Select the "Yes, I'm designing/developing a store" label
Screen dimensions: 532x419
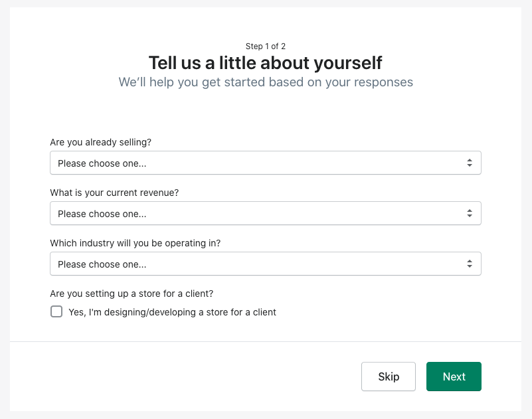coord(173,312)
